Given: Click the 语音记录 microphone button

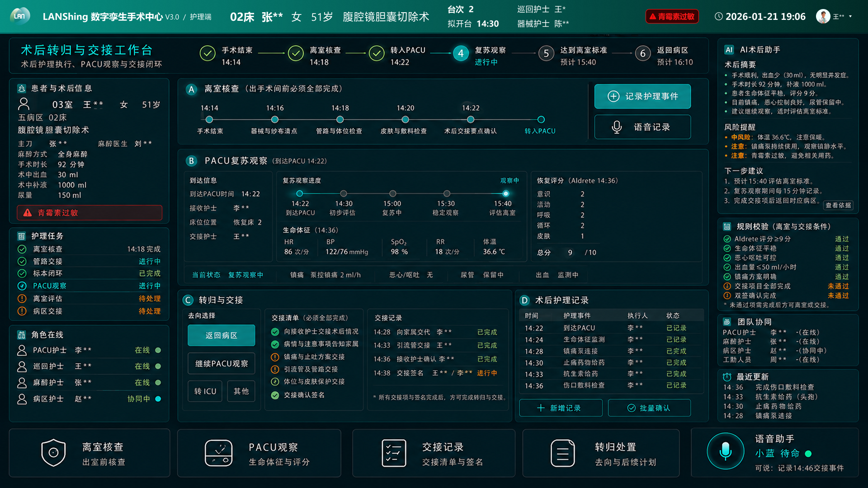Looking at the screenshot, I should [x=642, y=127].
